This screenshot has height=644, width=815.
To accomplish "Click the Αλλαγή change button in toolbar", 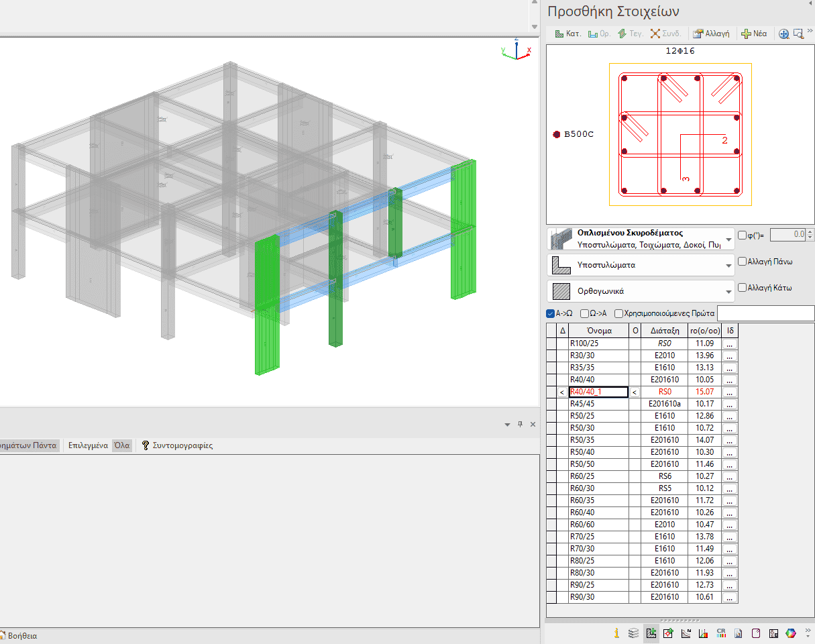I will click(x=710, y=34).
